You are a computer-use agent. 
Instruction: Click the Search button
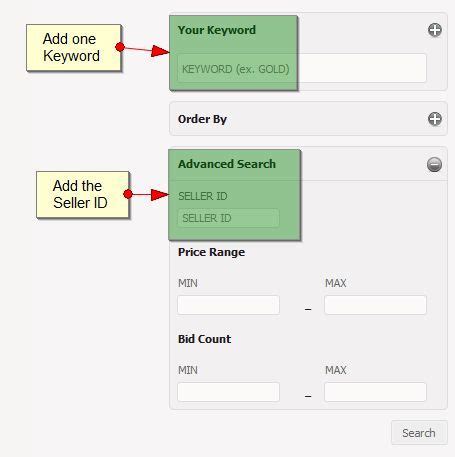pyautogui.click(x=419, y=433)
